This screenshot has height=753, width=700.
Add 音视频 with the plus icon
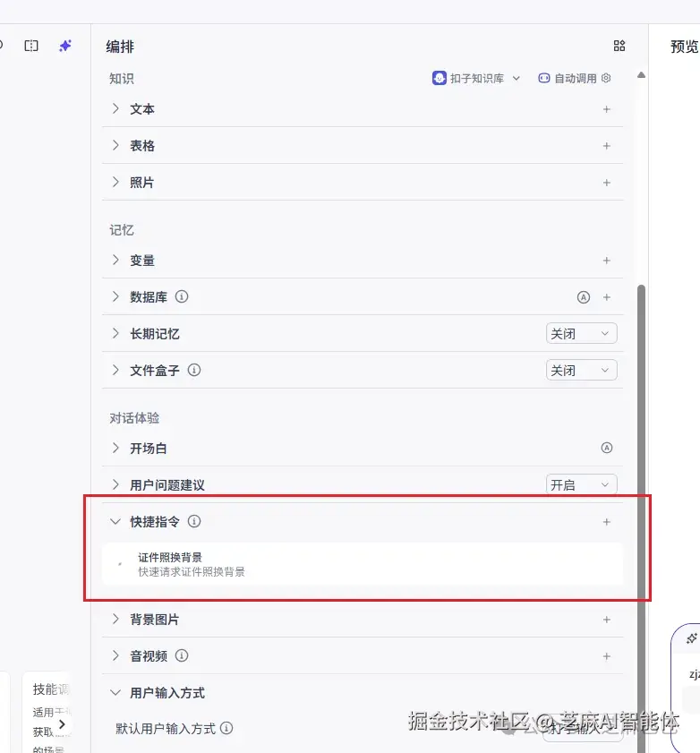pos(606,656)
